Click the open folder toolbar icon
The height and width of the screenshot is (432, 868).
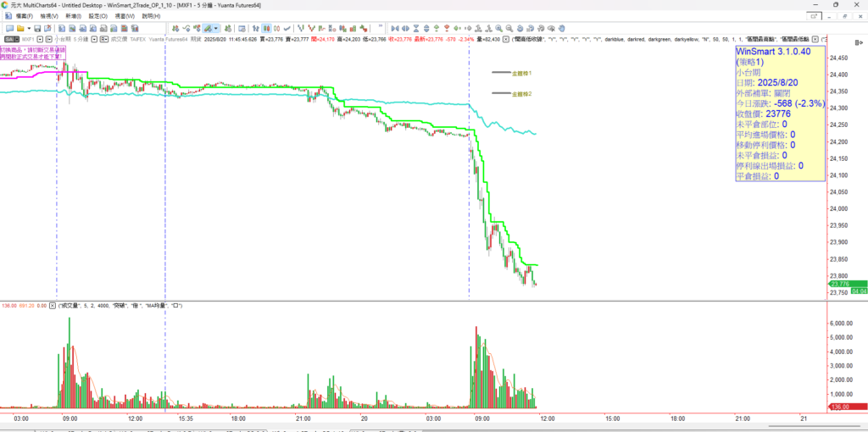pos(20,28)
